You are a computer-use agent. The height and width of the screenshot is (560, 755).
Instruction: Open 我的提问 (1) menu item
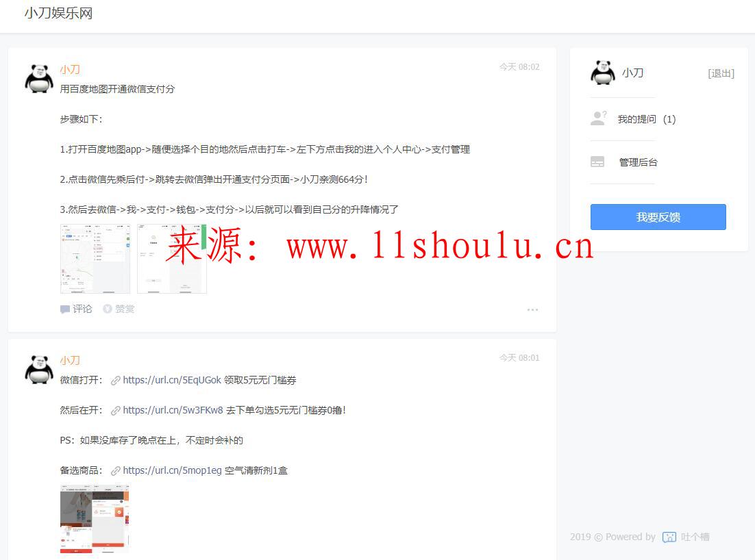coord(646,119)
